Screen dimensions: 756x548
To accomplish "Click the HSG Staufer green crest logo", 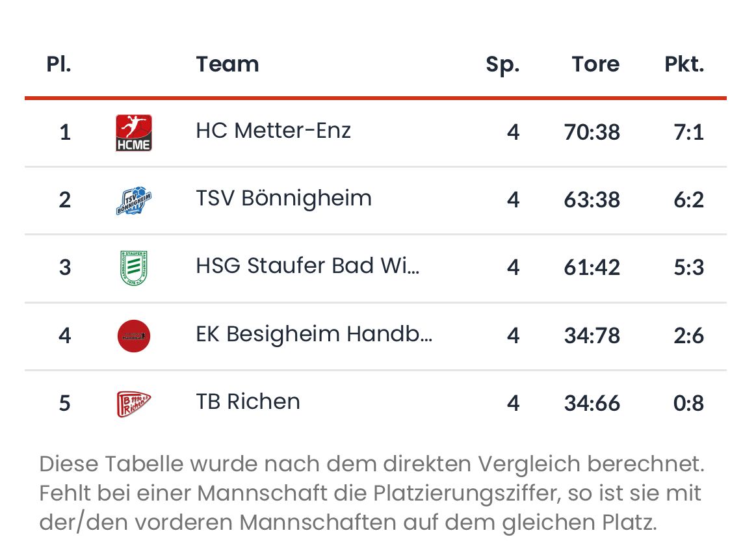I will (x=134, y=268).
